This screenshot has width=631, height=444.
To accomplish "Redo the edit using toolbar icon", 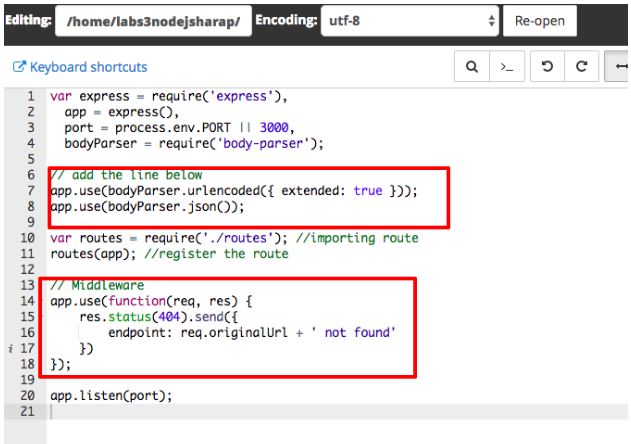I will (580, 67).
